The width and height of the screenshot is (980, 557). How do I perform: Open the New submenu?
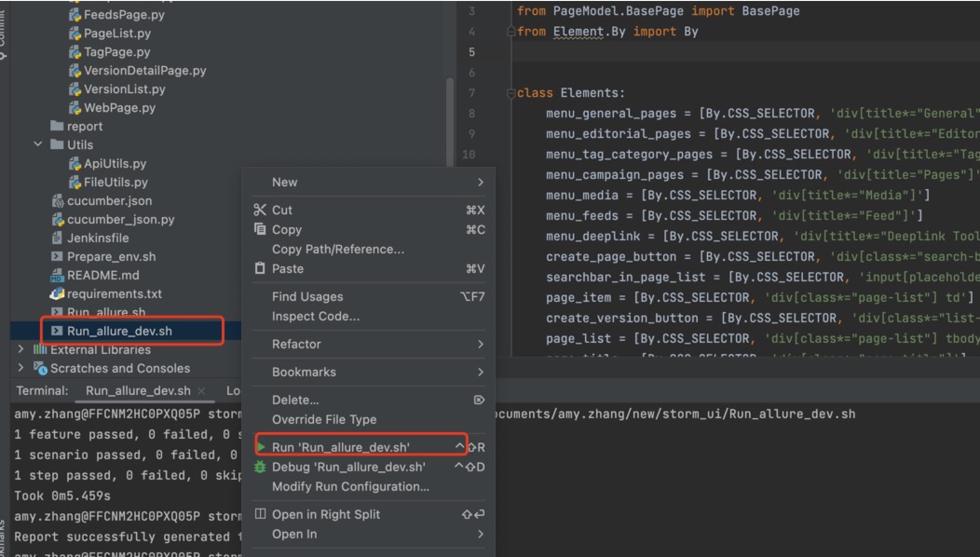[x=373, y=182]
